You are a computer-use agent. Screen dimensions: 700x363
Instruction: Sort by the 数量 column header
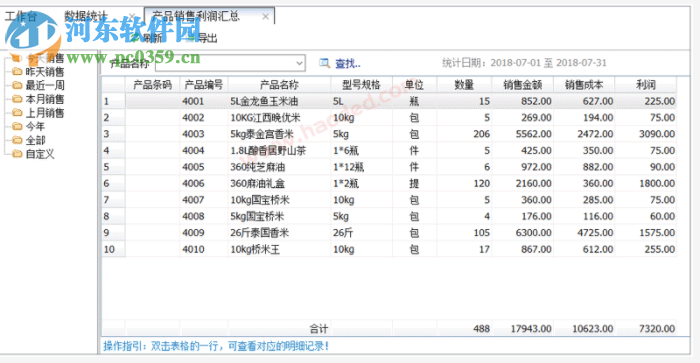click(464, 84)
